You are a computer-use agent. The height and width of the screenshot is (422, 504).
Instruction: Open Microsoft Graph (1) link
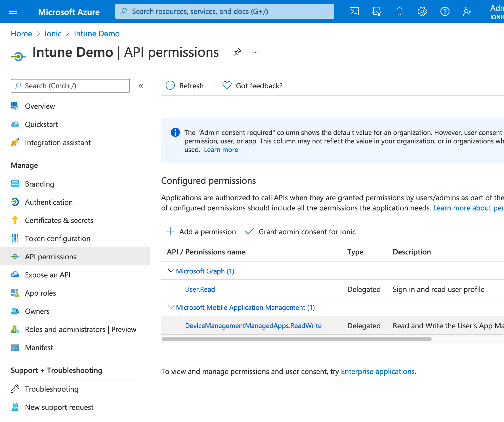point(205,271)
